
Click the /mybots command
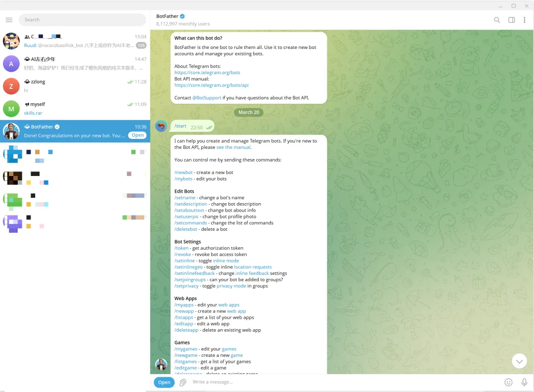point(183,179)
